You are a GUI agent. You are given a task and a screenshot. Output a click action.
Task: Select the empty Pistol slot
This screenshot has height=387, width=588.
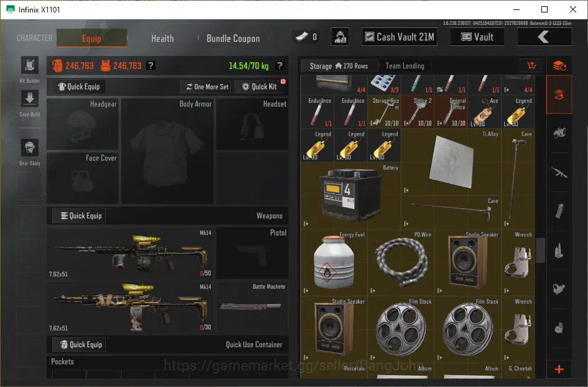[x=252, y=253]
